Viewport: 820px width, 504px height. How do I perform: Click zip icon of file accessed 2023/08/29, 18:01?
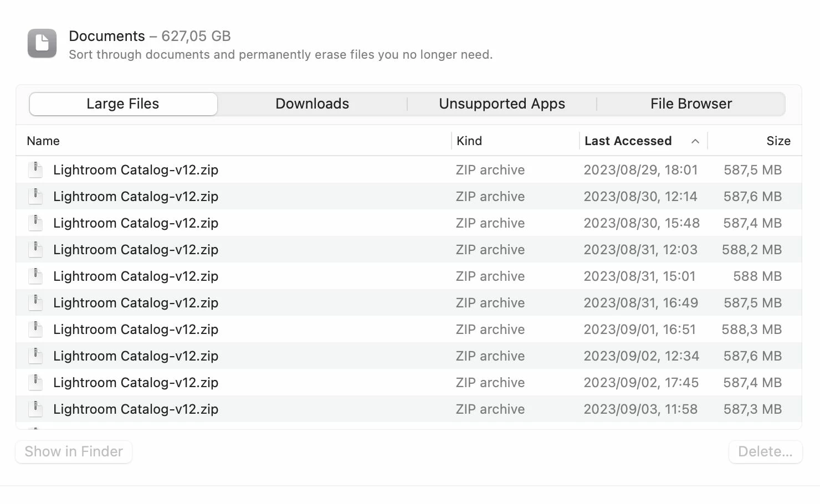[35, 169]
